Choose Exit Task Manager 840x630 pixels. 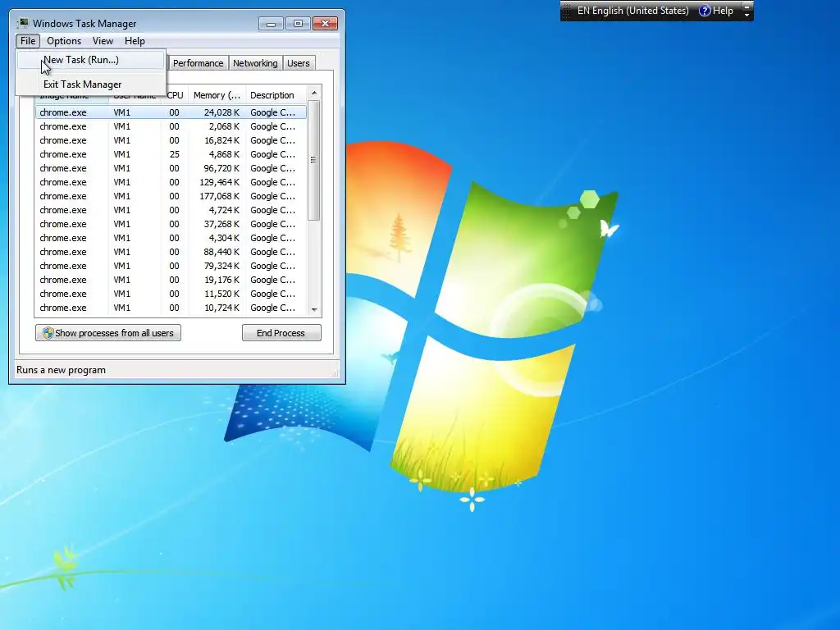pos(90,84)
